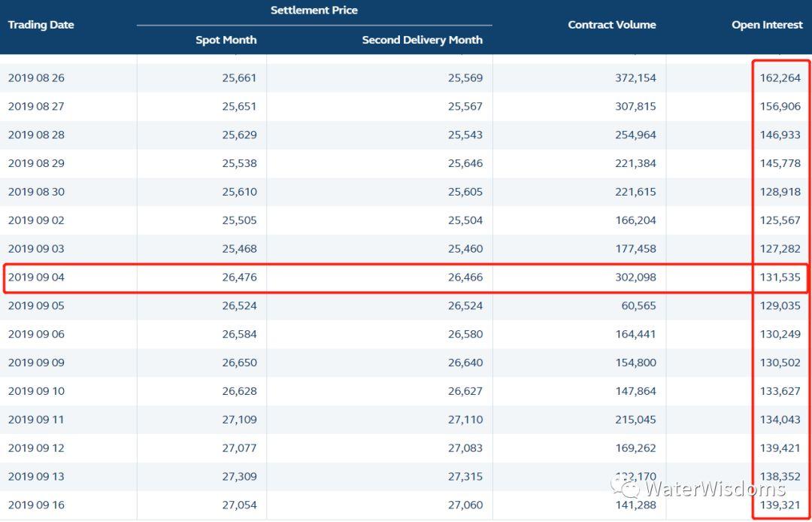Select the trading date 2019 08 26
The height and width of the screenshot is (522, 812).
click(36, 78)
